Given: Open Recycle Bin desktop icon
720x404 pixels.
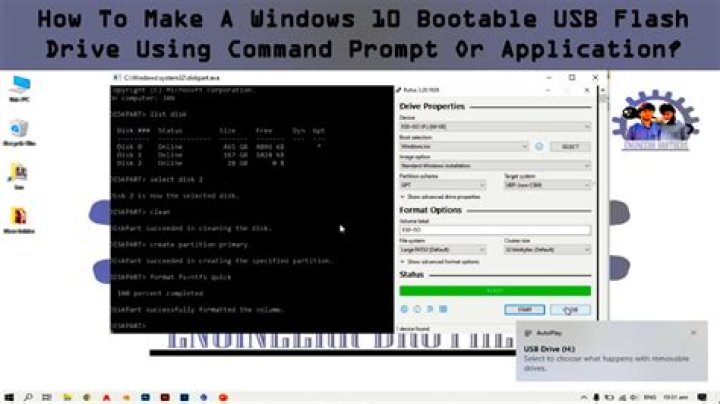Looking at the screenshot, I should click(x=19, y=133).
